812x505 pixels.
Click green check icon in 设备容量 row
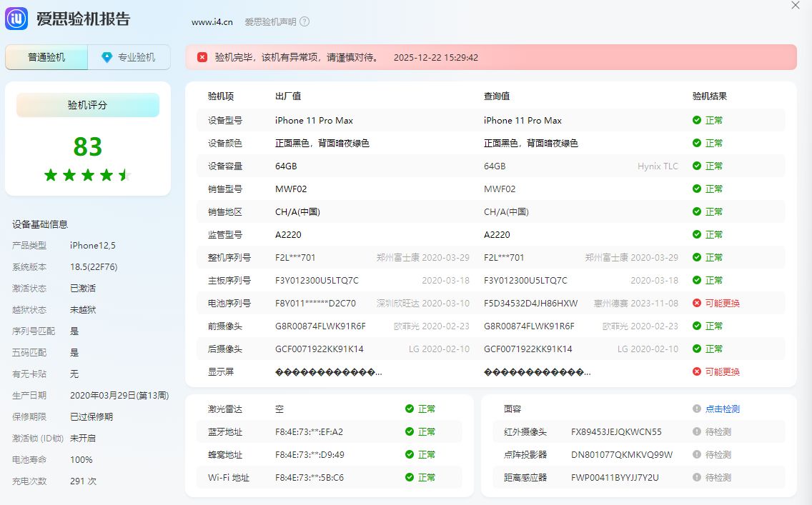point(696,166)
